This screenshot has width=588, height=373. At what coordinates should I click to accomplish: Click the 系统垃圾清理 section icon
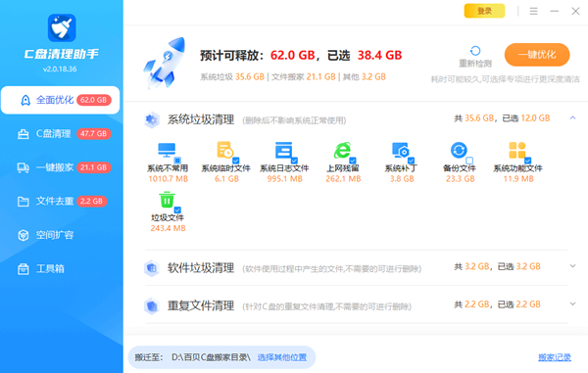152,119
